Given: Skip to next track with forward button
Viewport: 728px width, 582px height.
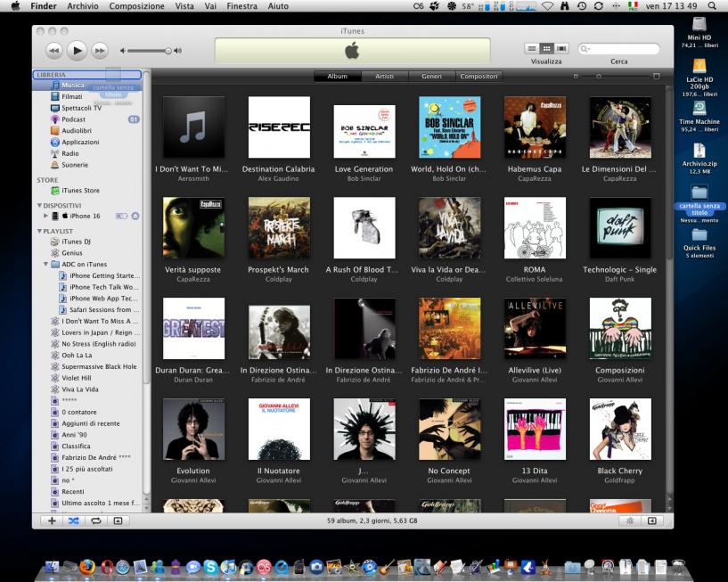Looking at the screenshot, I should [100, 50].
